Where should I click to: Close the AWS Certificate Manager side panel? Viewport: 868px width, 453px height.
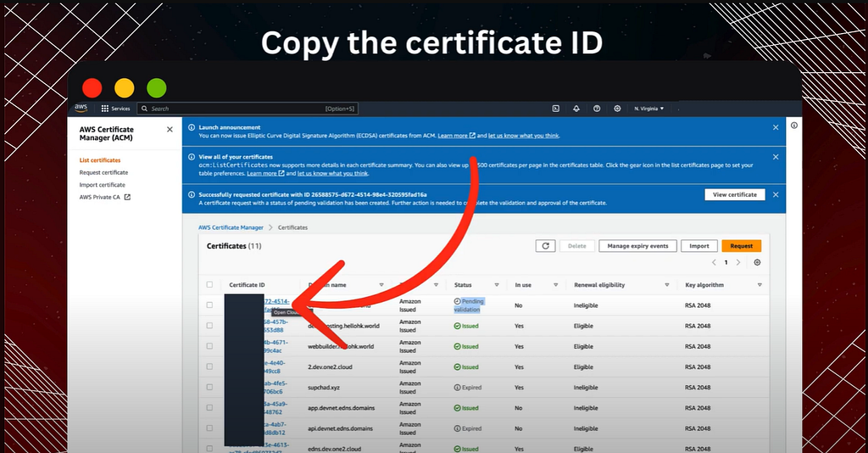point(170,130)
